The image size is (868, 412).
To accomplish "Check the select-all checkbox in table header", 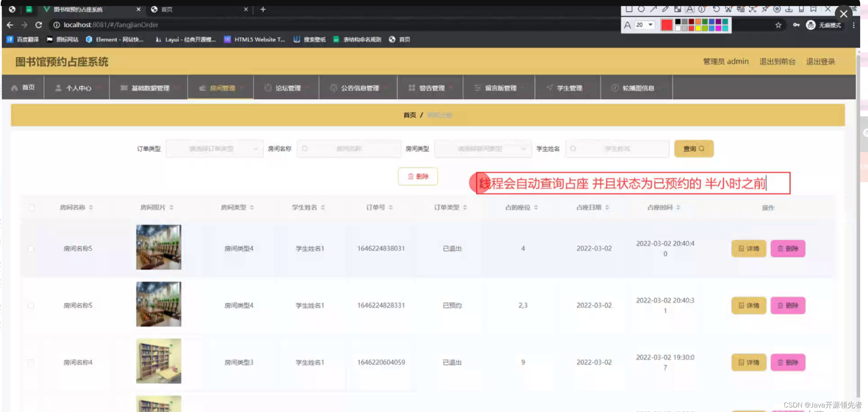I will coord(31,207).
